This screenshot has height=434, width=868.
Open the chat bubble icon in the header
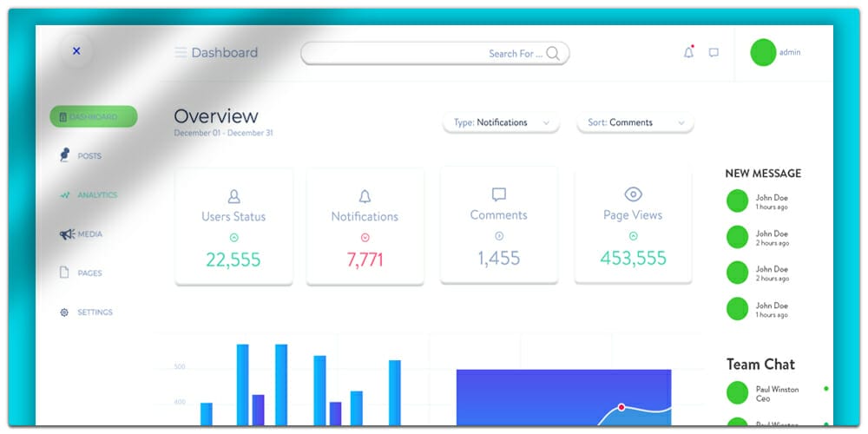pyautogui.click(x=714, y=53)
